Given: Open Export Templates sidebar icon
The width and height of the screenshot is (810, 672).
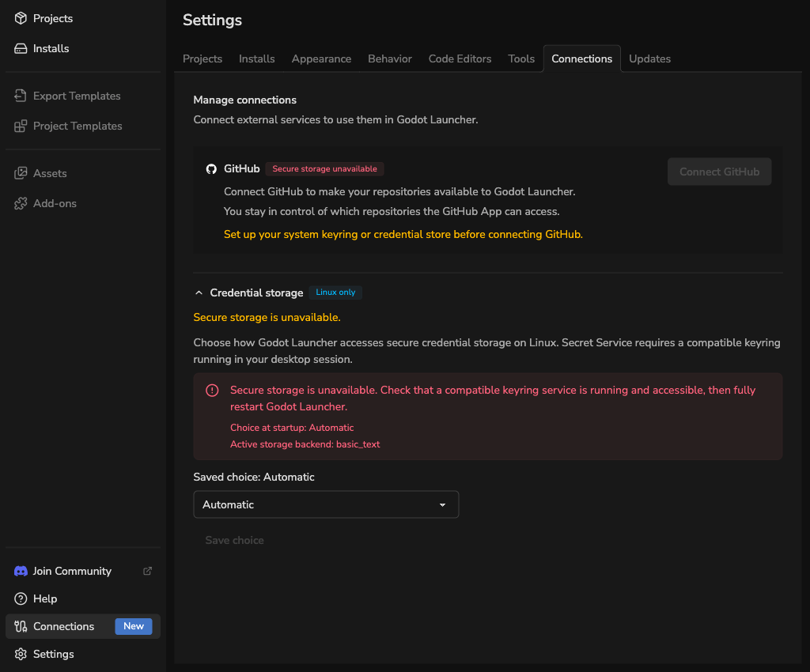Looking at the screenshot, I should [21, 96].
